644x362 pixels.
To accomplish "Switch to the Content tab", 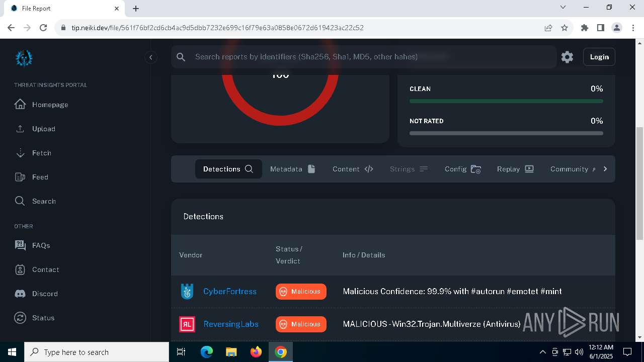I will [353, 169].
